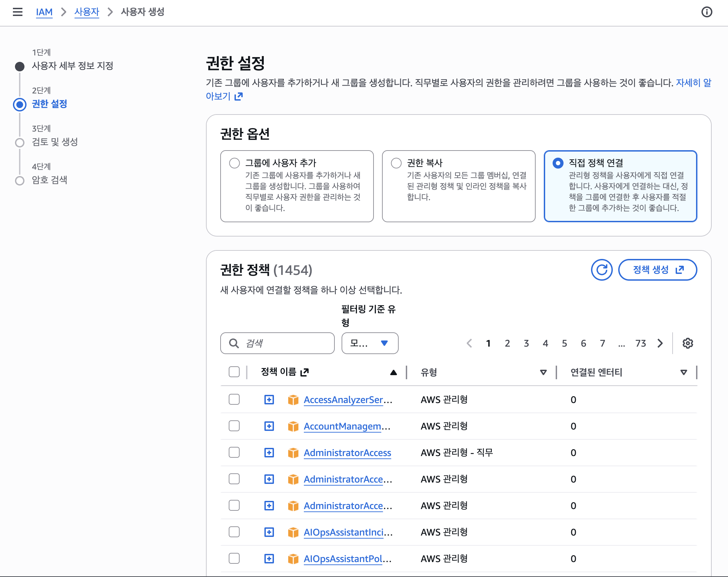728x577 pixels.
Task: Go to next page of policies
Action: click(x=660, y=343)
